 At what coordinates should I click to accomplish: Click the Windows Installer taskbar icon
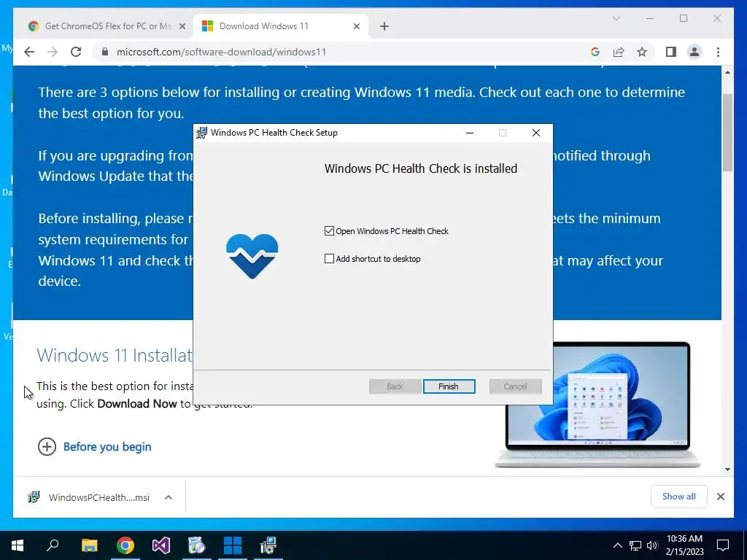(x=268, y=545)
